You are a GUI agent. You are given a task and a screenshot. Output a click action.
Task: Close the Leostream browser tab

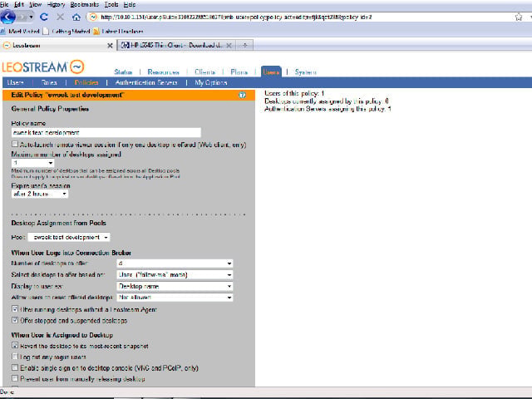110,46
